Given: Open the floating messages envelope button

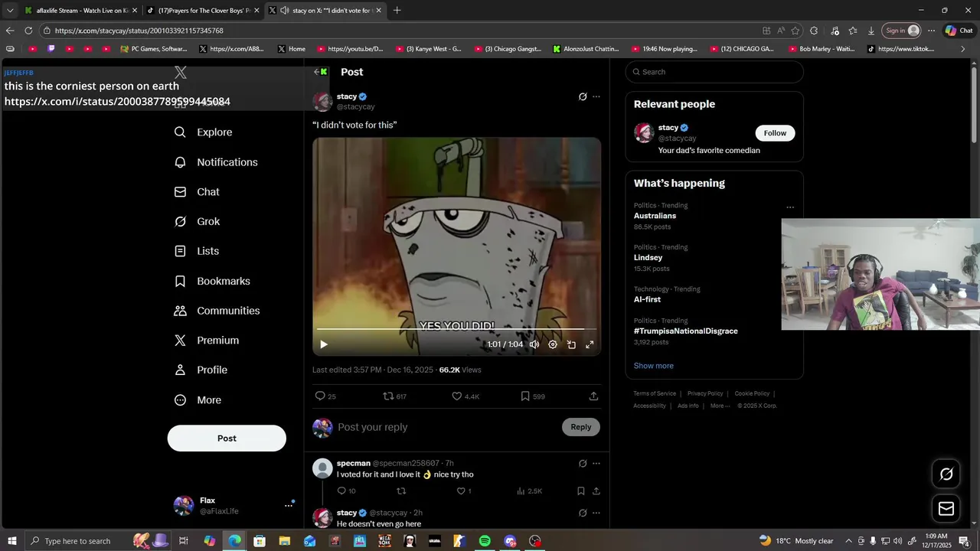Looking at the screenshot, I should (x=946, y=509).
